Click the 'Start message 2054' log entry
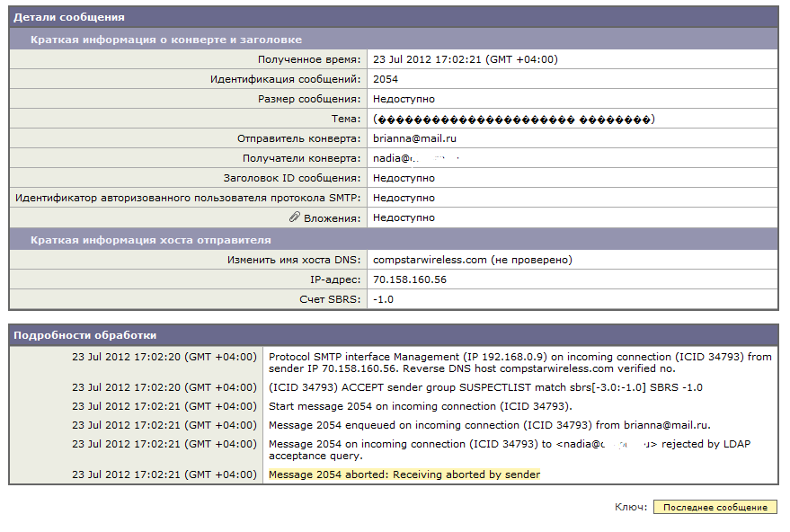790x532 pixels. click(x=421, y=406)
